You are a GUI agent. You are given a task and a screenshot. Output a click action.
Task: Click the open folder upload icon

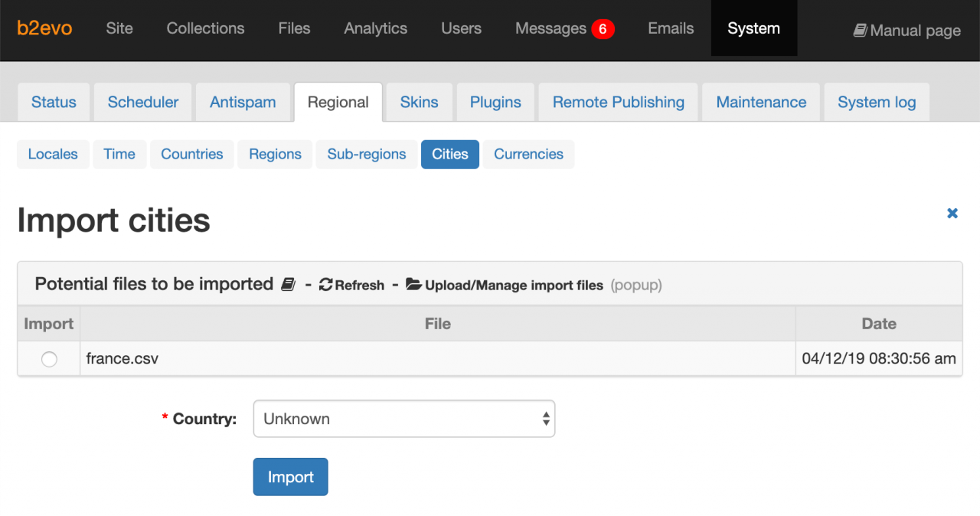pos(413,285)
